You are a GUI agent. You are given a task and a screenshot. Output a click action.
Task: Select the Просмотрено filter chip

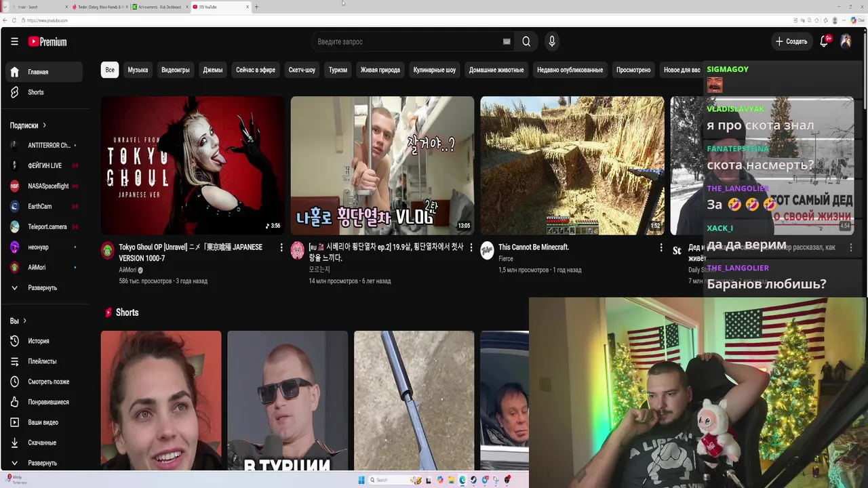633,70
